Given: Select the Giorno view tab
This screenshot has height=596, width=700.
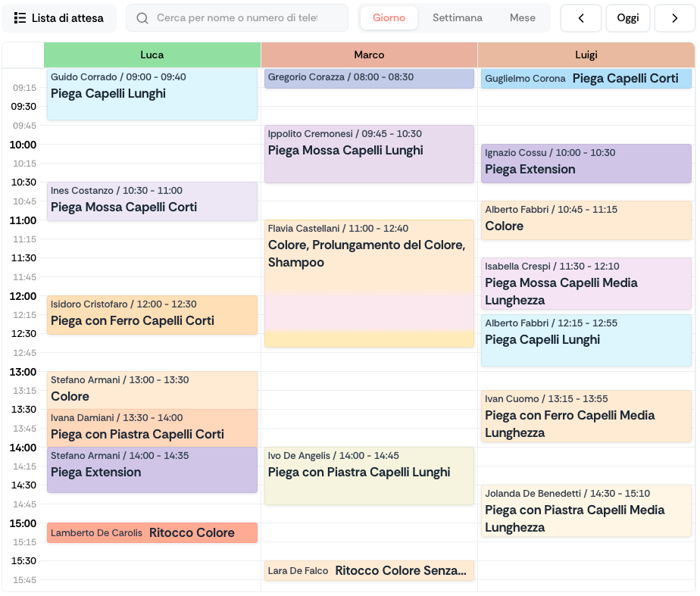Looking at the screenshot, I should [389, 17].
